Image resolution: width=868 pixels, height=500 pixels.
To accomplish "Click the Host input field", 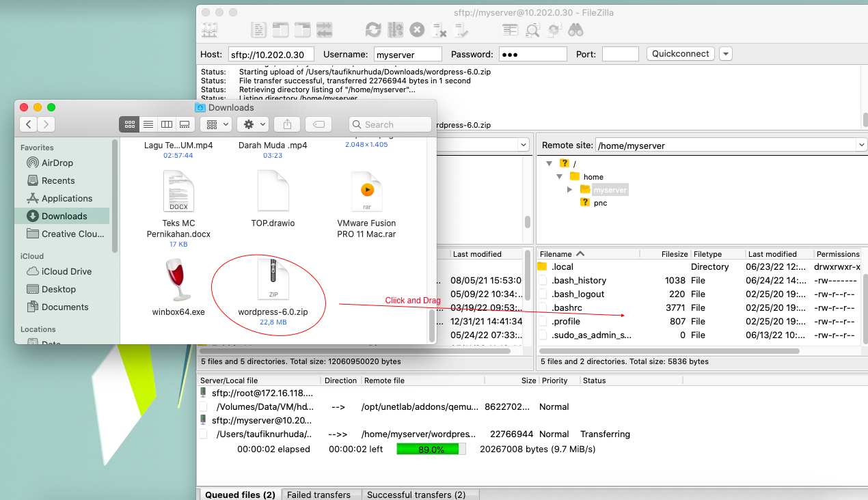I will point(271,55).
